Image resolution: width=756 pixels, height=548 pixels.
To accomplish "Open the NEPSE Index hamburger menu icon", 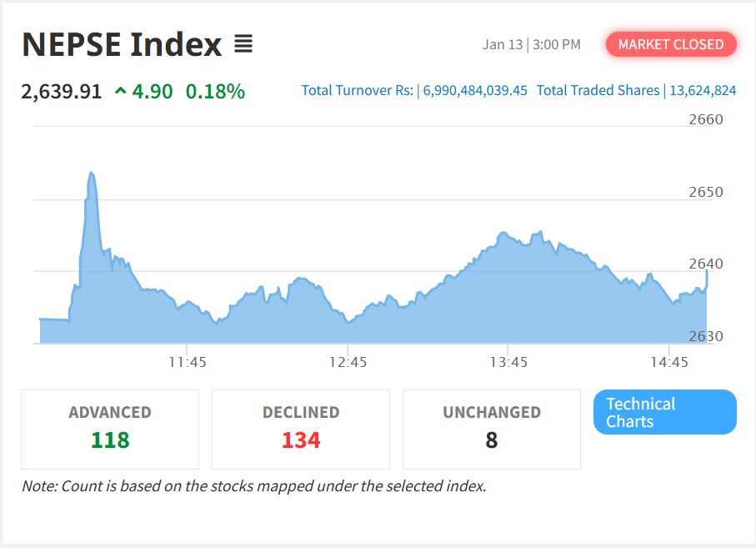I will (243, 44).
